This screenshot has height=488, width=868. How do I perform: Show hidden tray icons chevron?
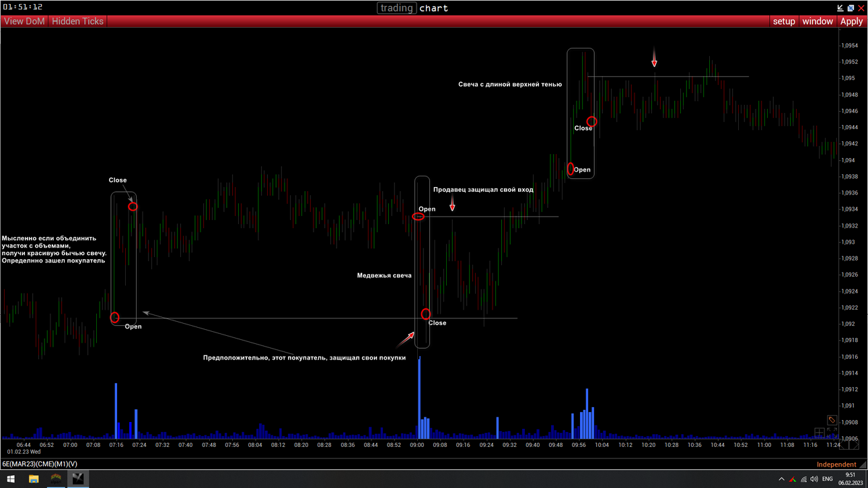pos(781,479)
